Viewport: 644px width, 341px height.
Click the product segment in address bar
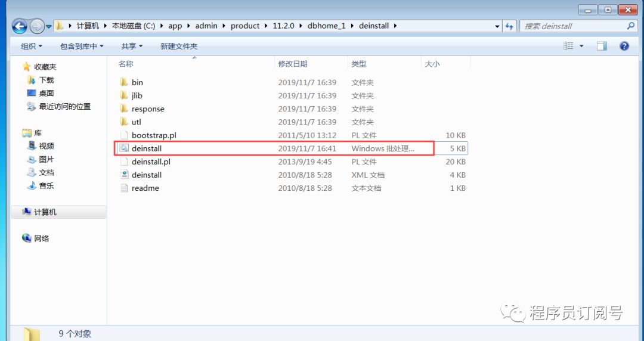click(245, 26)
